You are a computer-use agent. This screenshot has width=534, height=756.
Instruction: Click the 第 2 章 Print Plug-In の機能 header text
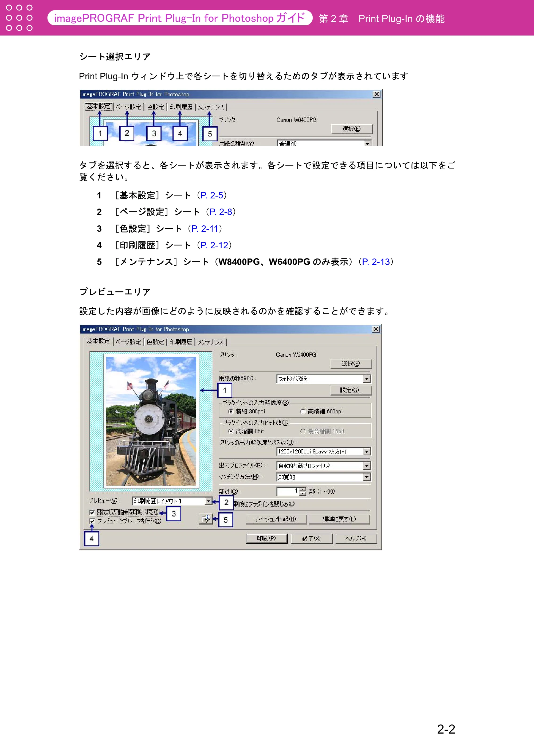tap(382, 19)
